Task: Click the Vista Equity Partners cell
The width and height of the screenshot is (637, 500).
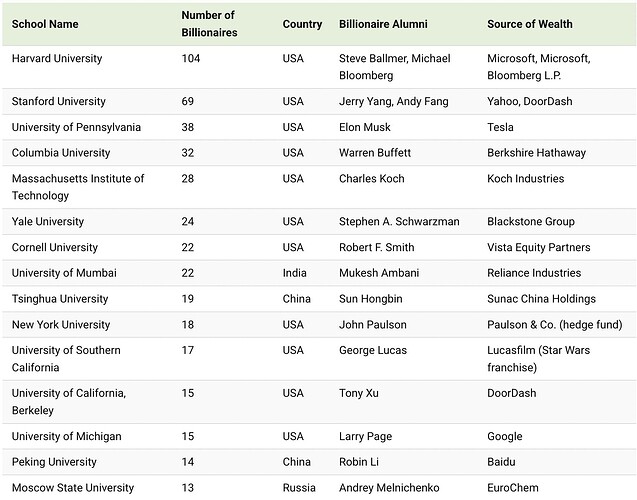Action: point(539,247)
